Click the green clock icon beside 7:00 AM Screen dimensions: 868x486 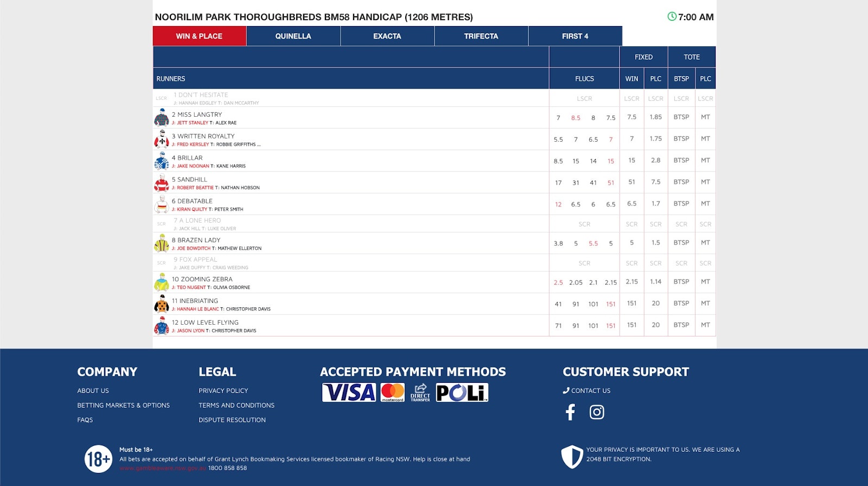tap(672, 17)
